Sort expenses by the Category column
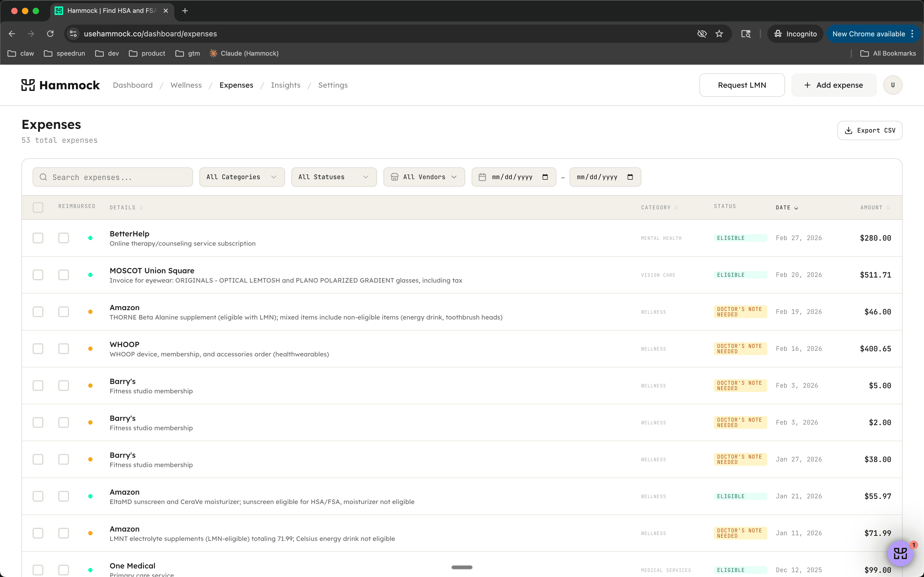The width and height of the screenshot is (924, 577). tap(660, 207)
